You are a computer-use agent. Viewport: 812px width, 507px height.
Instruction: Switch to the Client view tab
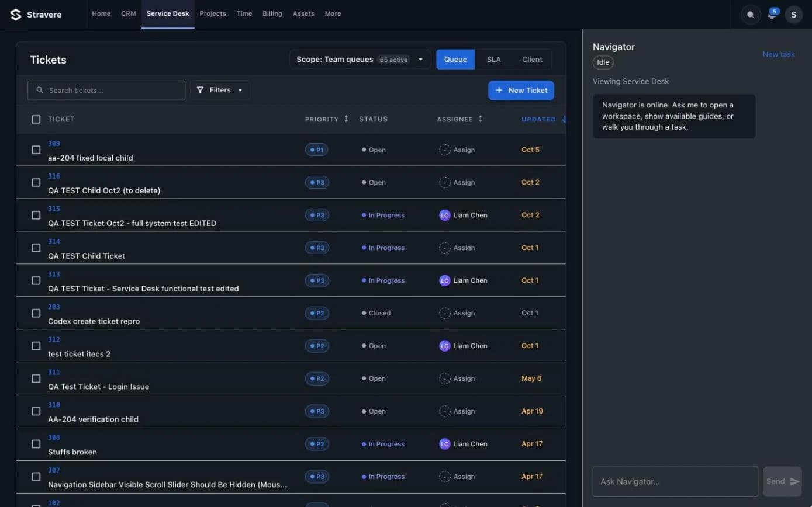532,59
